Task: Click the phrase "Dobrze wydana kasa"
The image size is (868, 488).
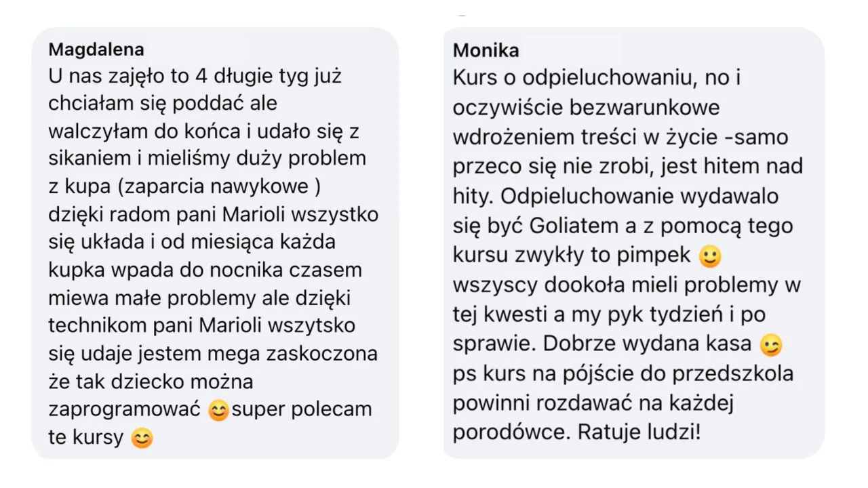Action: coord(647,344)
